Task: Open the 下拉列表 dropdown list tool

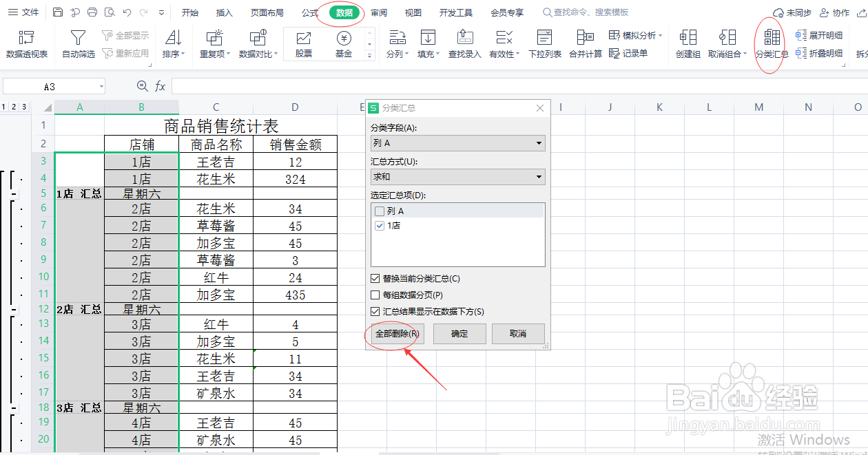Action: (x=545, y=44)
